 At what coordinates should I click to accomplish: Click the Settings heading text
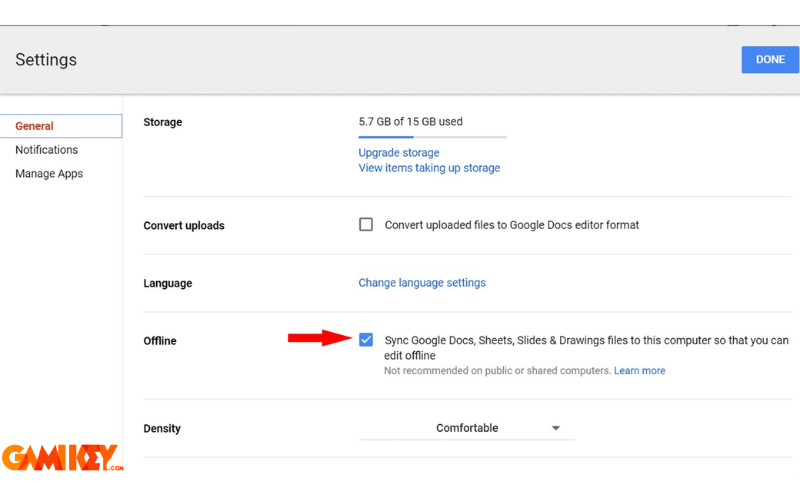click(46, 60)
